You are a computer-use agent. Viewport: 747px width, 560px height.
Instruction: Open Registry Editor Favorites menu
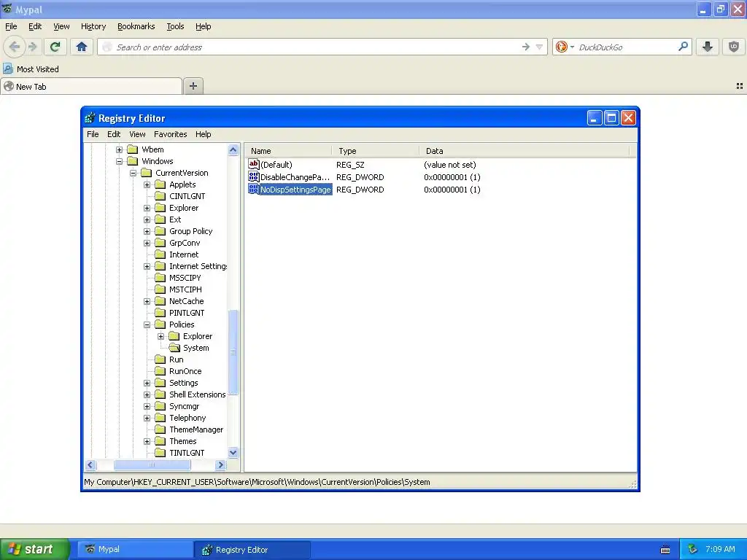pyautogui.click(x=170, y=134)
